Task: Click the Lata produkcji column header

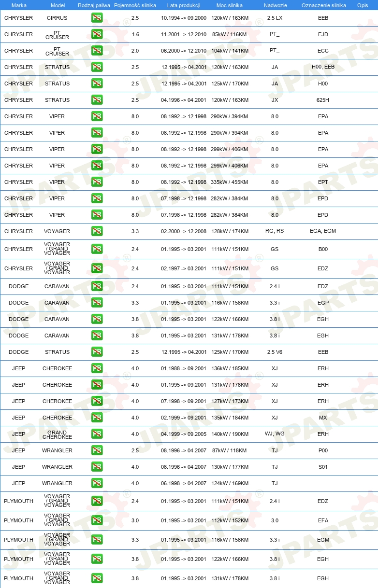Action: point(184,5)
